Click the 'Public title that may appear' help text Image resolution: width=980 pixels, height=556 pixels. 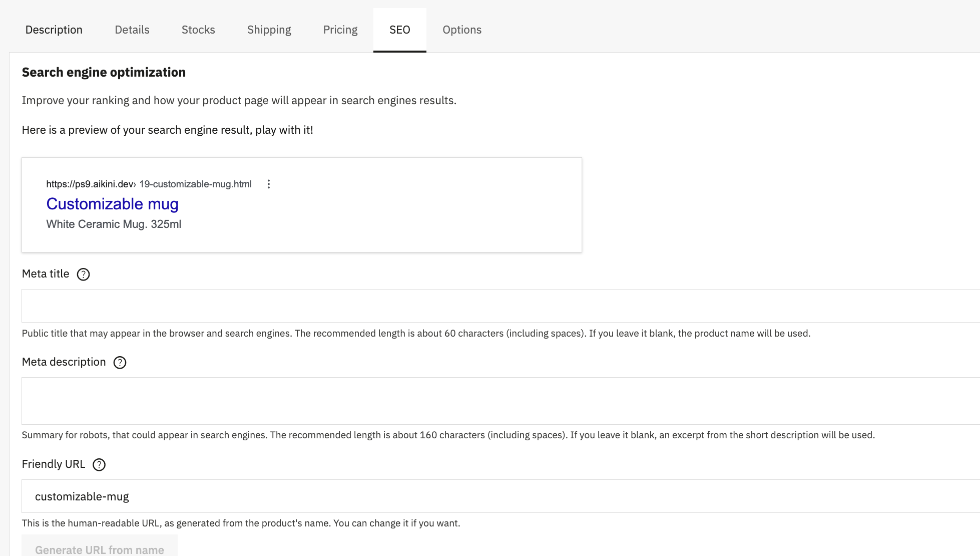click(x=416, y=333)
